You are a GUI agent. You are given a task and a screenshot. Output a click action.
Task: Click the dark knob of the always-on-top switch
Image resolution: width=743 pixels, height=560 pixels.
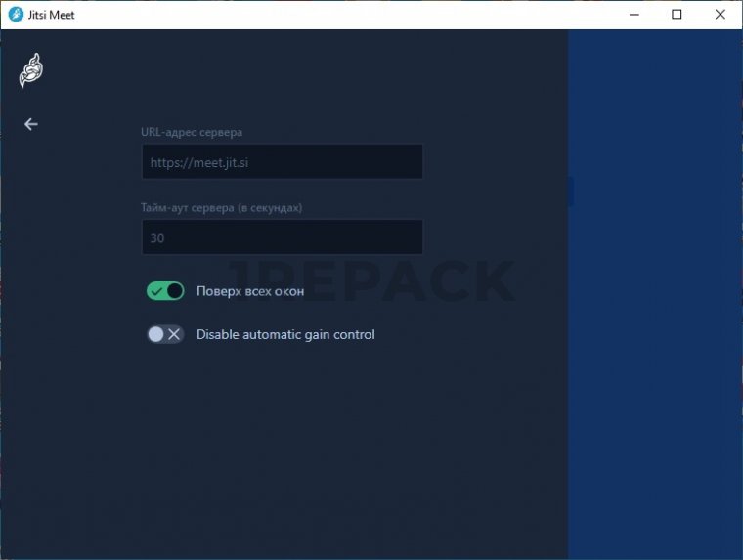174,291
